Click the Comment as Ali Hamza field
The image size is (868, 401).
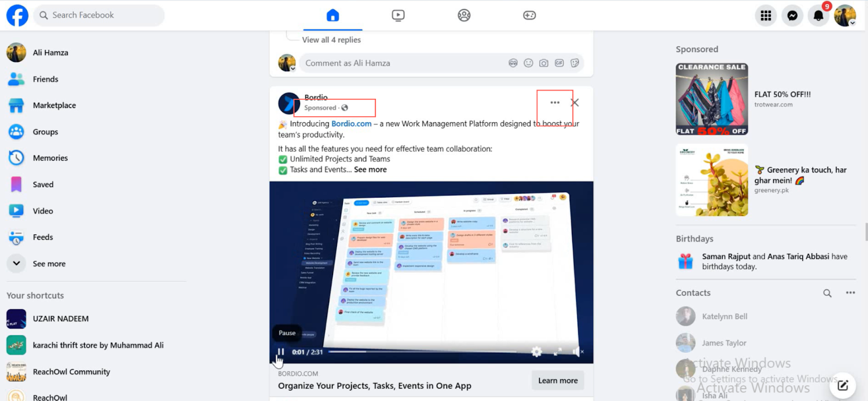(401, 63)
